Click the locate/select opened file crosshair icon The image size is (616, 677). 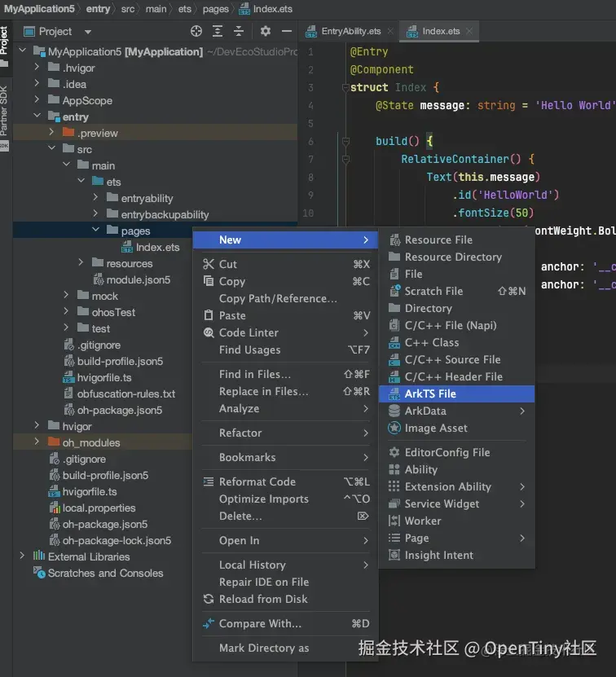[x=196, y=31]
